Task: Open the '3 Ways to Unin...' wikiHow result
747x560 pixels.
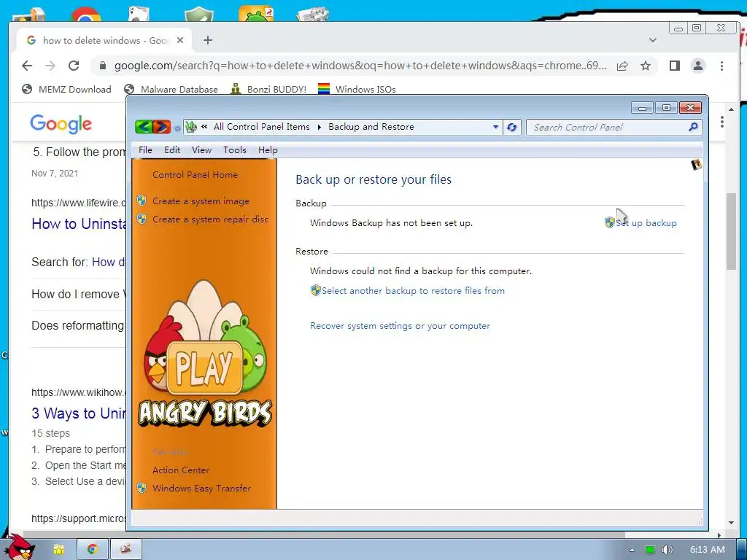Action: click(x=79, y=413)
